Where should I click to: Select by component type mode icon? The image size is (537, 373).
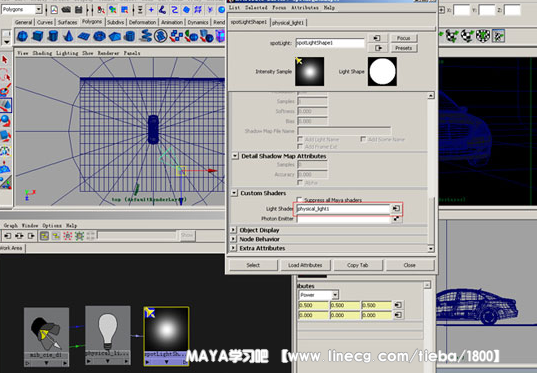pos(125,10)
